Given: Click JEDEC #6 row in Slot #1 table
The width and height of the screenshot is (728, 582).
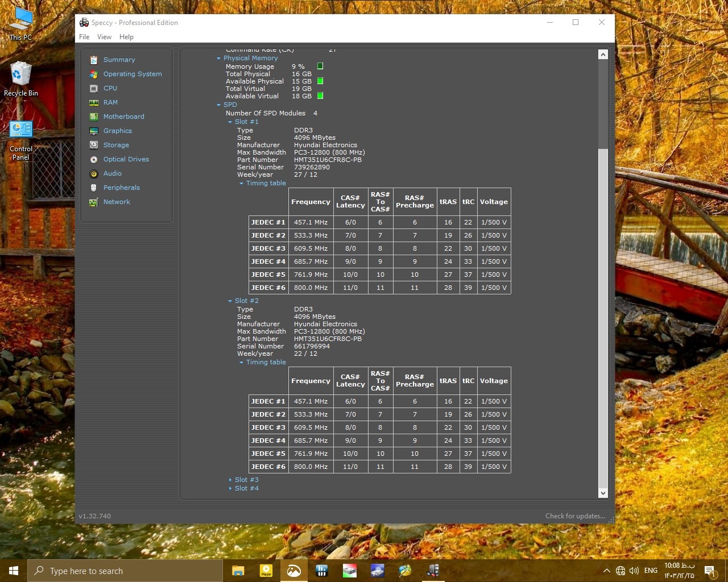Looking at the screenshot, I should point(380,288).
